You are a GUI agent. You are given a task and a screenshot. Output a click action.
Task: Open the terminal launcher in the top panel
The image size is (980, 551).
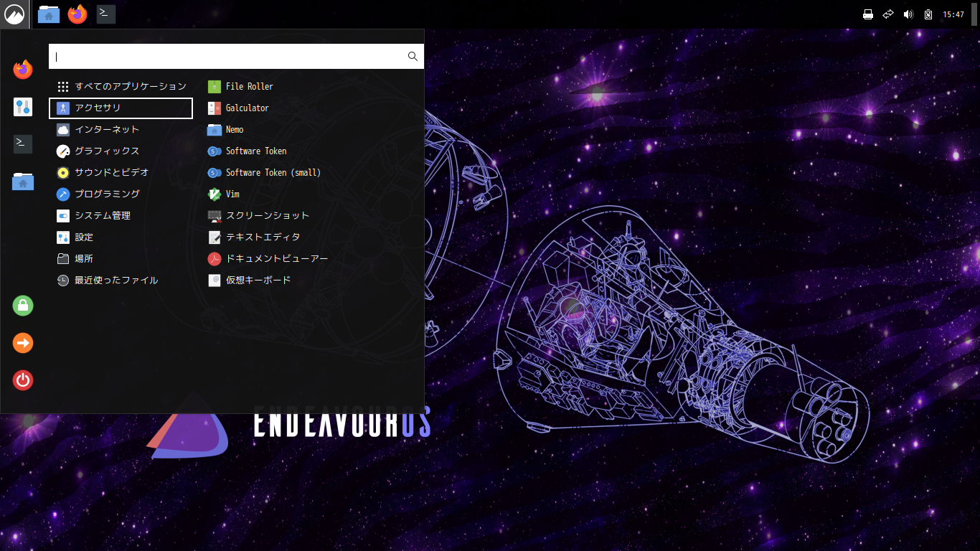pos(105,14)
